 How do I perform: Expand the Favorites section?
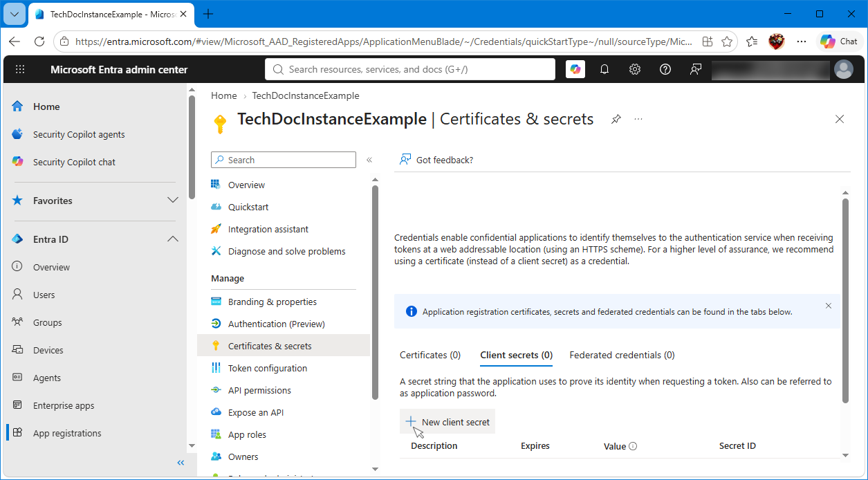pos(173,200)
